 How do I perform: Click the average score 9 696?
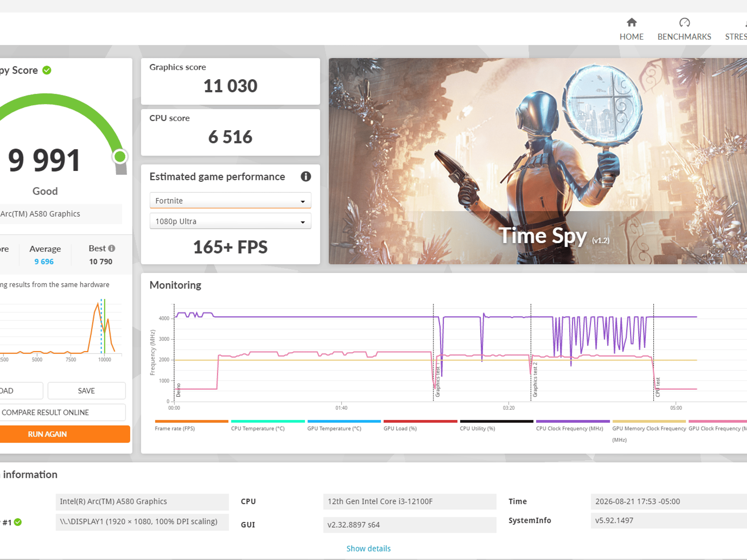coord(44,261)
